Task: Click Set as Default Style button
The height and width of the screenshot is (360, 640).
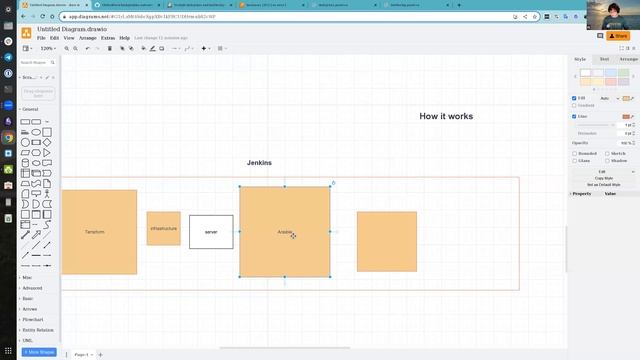Action: pyautogui.click(x=604, y=185)
